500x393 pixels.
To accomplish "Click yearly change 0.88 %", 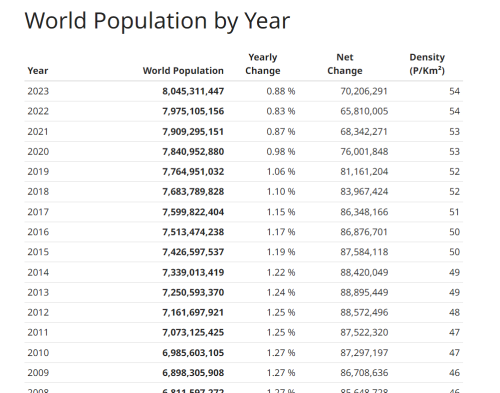I will coord(281,91).
